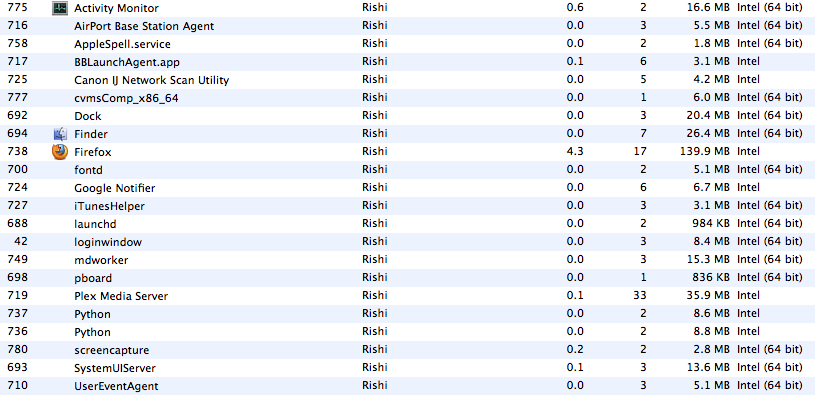Click the 20.4 MB memory for Dock

point(708,115)
